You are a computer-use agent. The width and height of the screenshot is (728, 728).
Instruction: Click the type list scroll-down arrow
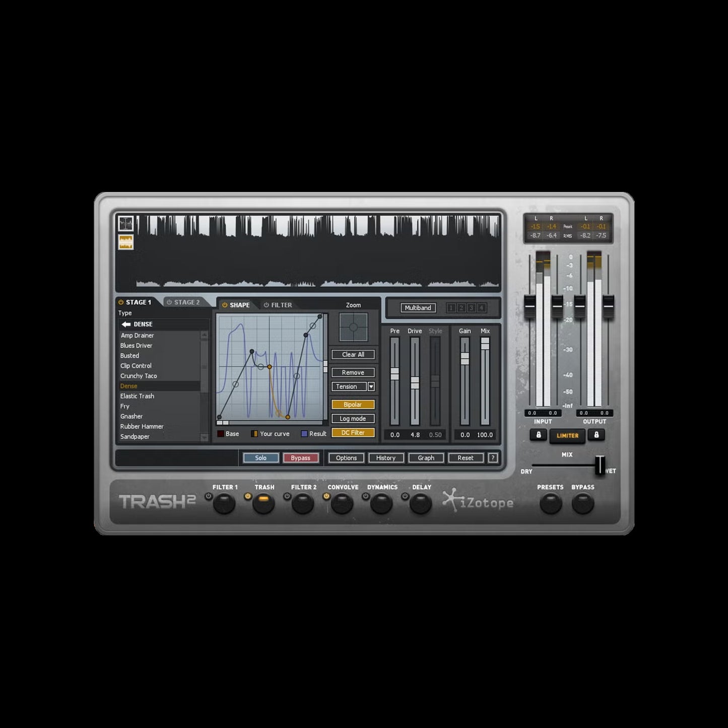point(204,437)
